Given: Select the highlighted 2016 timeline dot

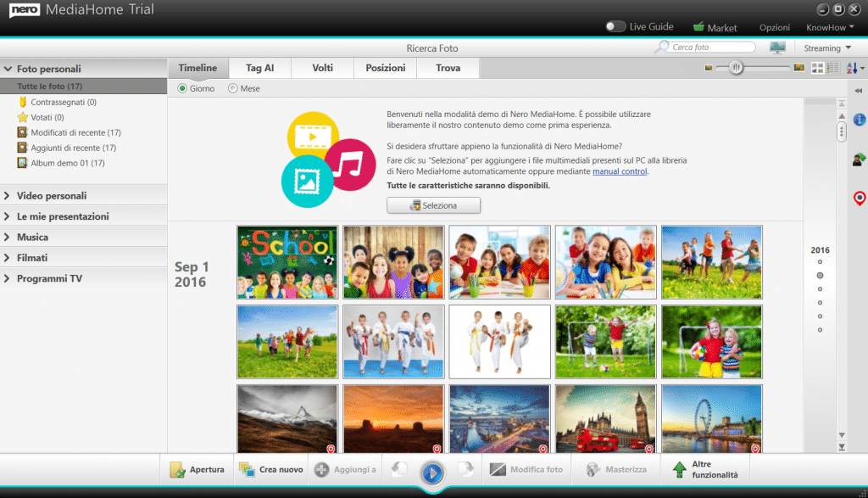Looking at the screenshot, I should tap(820, 276).
